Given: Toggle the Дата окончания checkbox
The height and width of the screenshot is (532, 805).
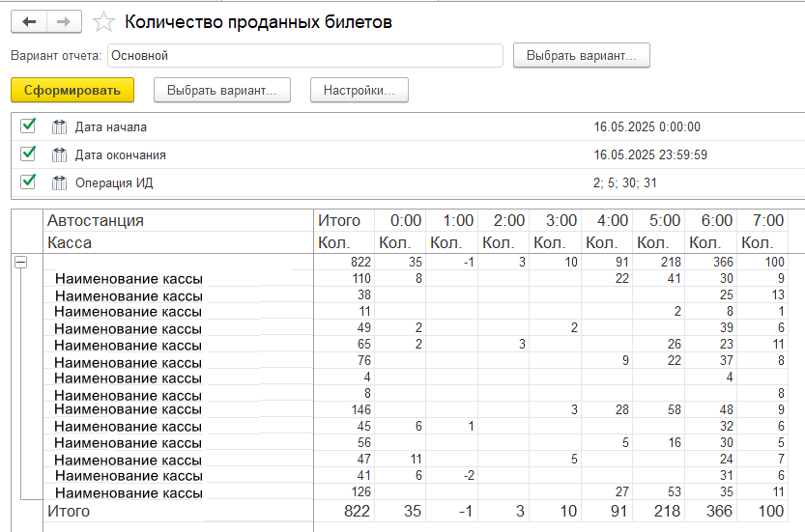Looking at the screenshot, I should (28, 154).
